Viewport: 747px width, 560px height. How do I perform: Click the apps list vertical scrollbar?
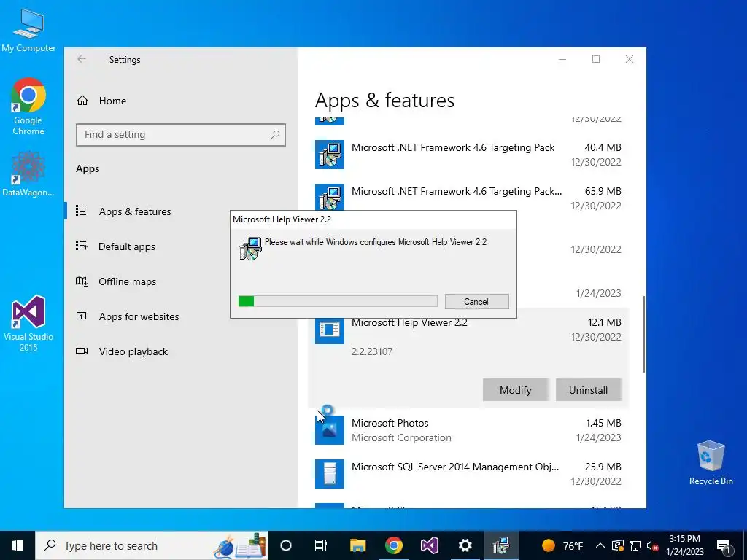point(644,334)
